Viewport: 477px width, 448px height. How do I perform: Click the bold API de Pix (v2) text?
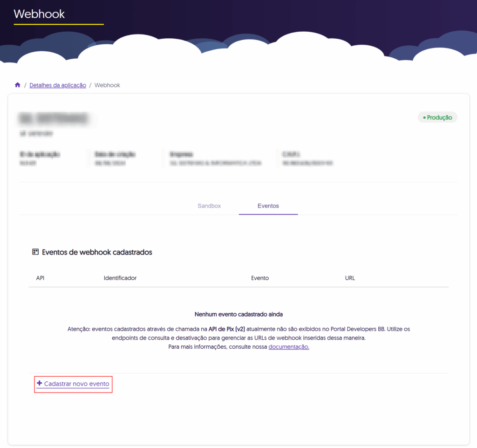(x=227, y=329)
